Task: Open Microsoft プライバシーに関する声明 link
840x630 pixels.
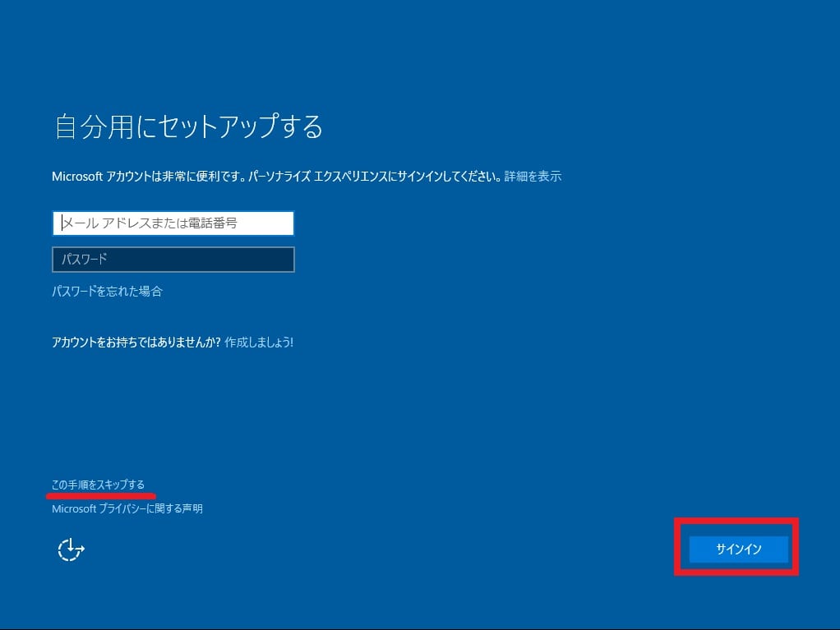Action: coord(127,508)
